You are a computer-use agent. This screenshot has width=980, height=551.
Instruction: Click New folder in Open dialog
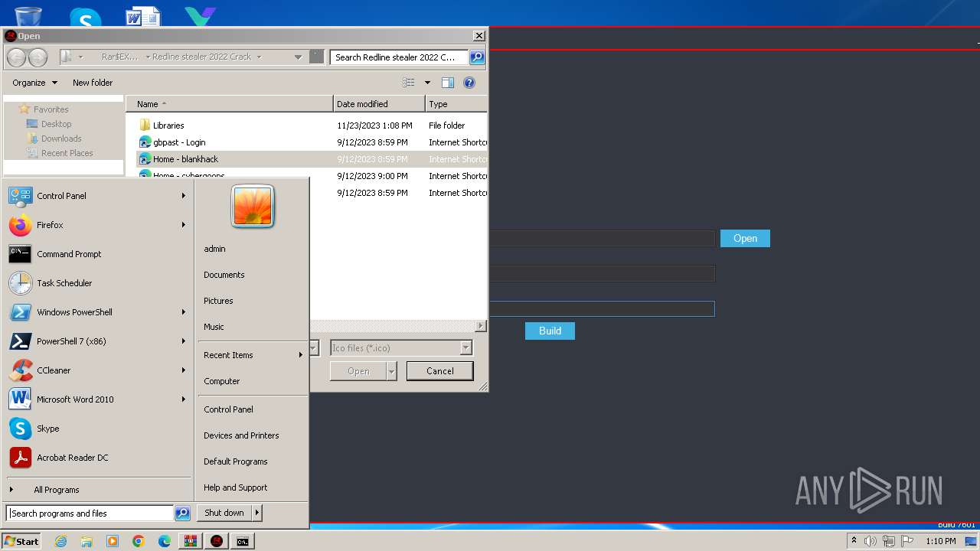pos(93,83)
